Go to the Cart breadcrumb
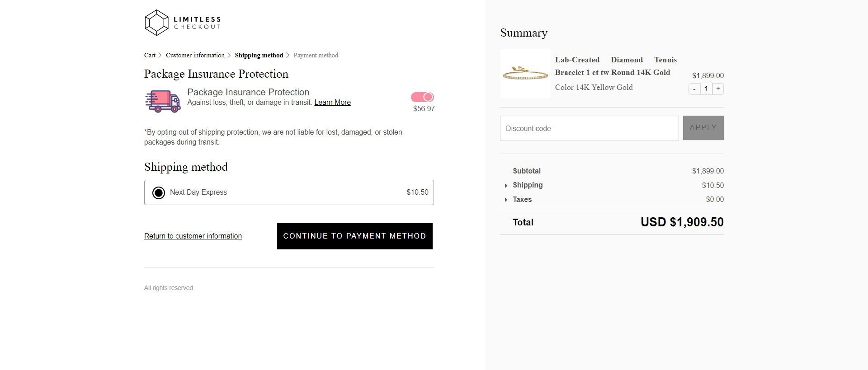 [x=150, y=56]
